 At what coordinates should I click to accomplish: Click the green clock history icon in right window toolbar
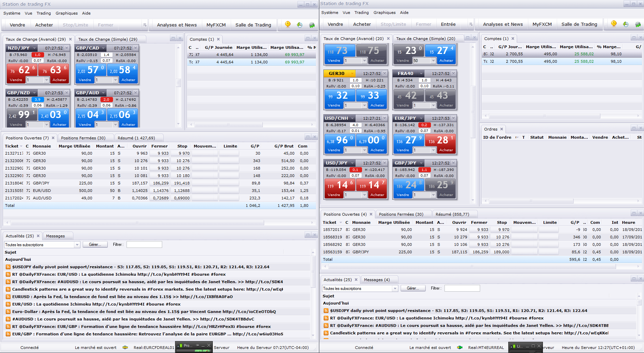(626, 24)
